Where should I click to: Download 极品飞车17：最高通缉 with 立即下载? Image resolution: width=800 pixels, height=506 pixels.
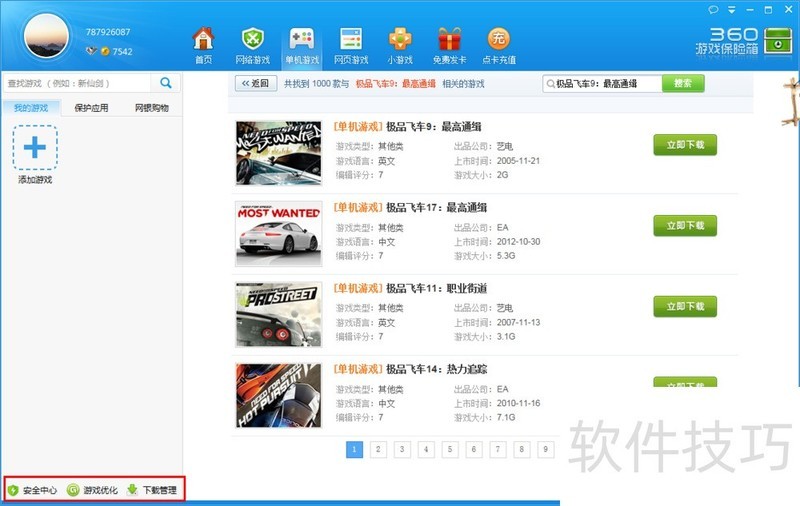[685, 225]
